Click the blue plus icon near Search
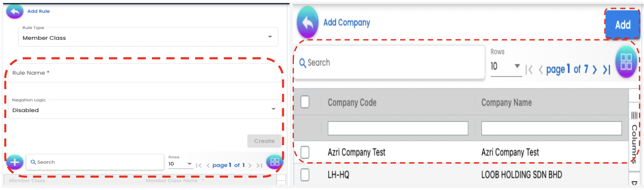Viewport: 644px width, 190px height. point(15,162)
